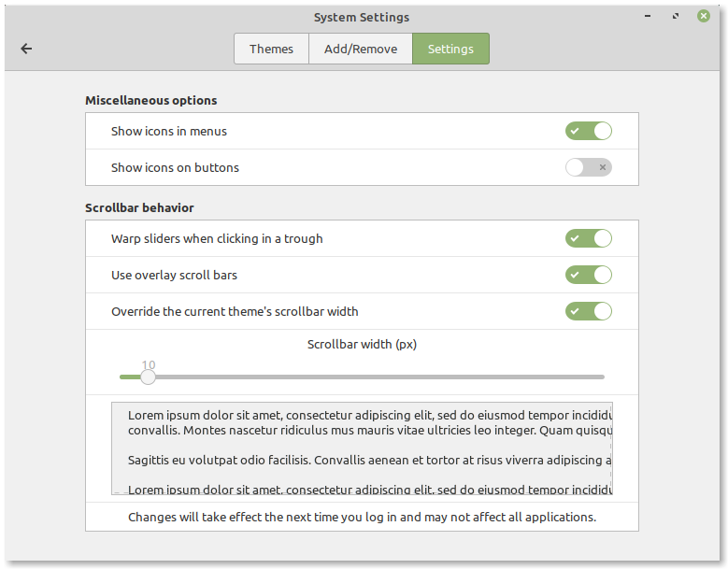Disable overlay scroll bars switch

588,275
